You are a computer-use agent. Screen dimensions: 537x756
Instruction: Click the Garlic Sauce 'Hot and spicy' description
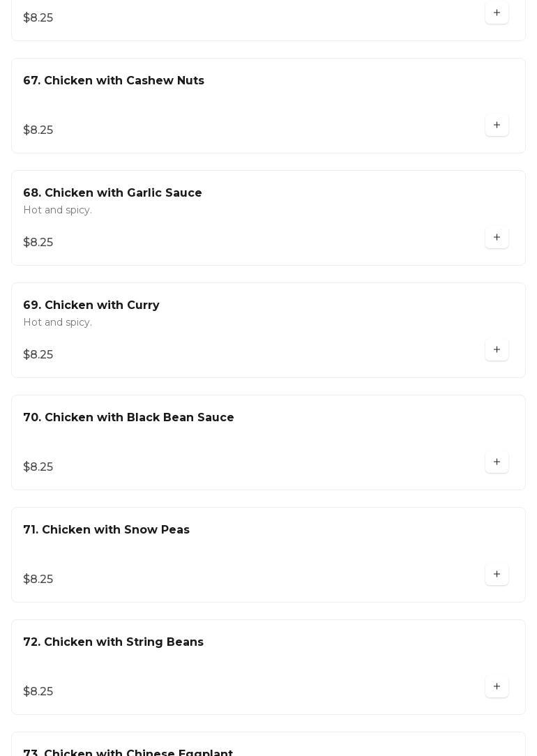[57, 211]
